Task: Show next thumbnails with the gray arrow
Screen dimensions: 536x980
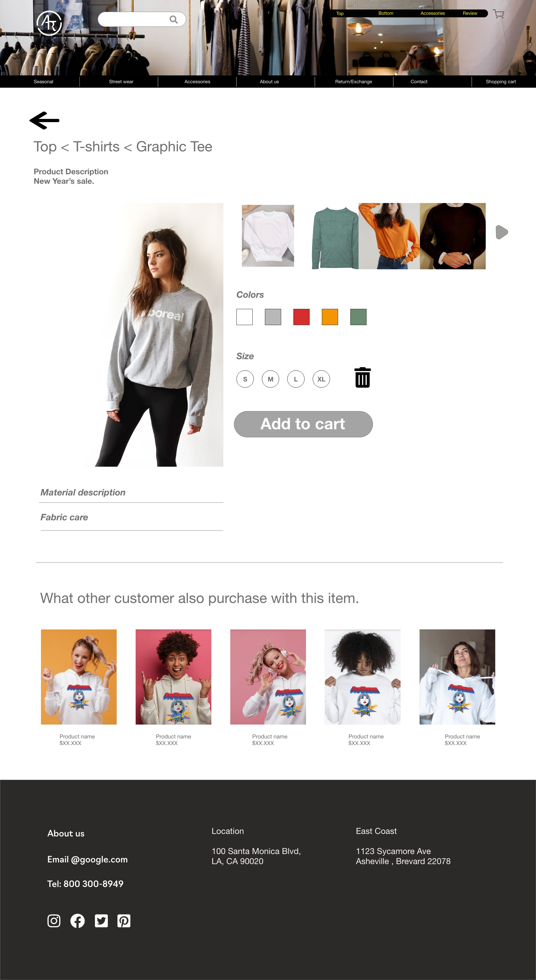Action: pos(502,232)
